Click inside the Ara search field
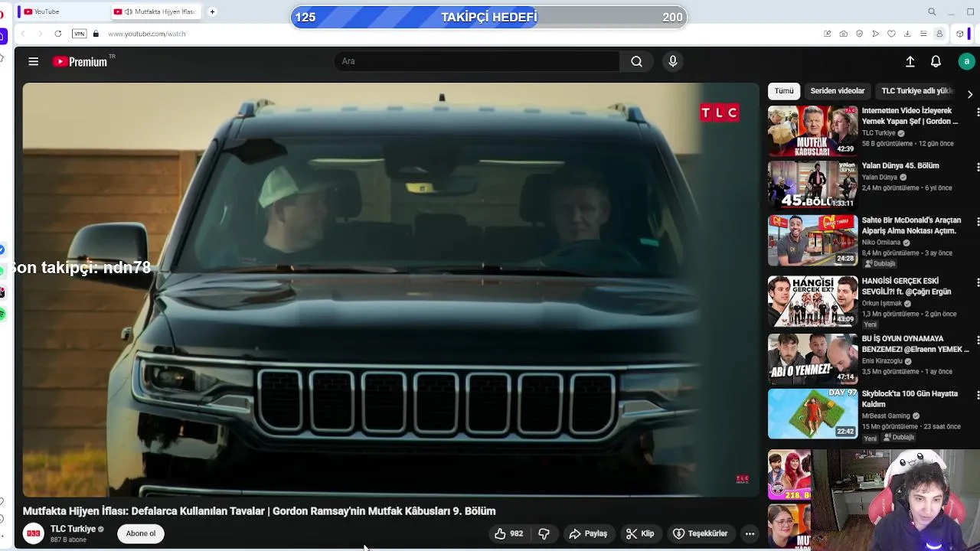 point(476,61)
